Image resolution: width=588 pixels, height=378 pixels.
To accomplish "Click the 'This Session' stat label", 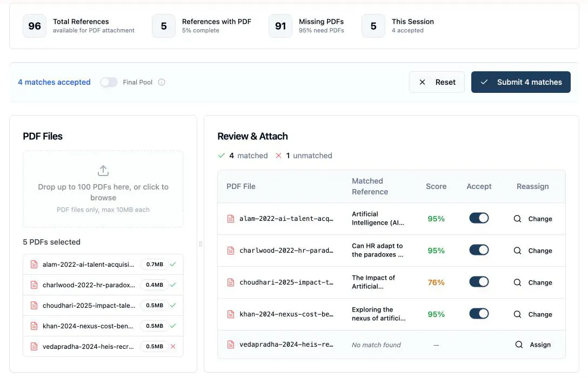I will pyautogui.click(x=413, y=22).
